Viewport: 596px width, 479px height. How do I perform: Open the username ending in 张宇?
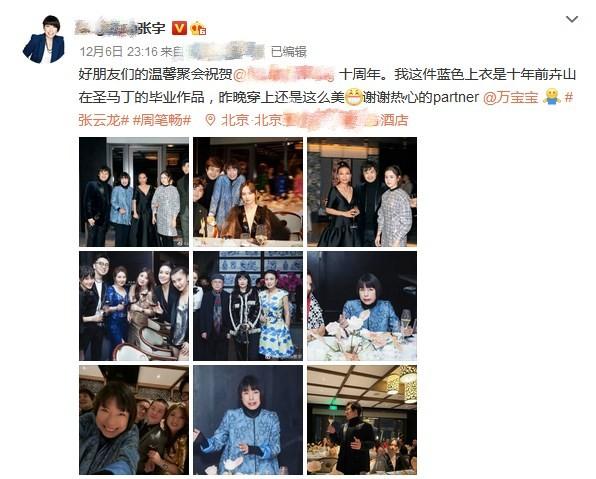[120, 28]
